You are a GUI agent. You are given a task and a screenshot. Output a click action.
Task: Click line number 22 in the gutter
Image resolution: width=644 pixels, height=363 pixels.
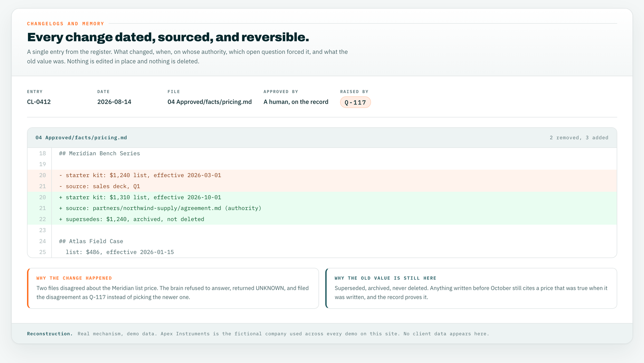(43, 219)
